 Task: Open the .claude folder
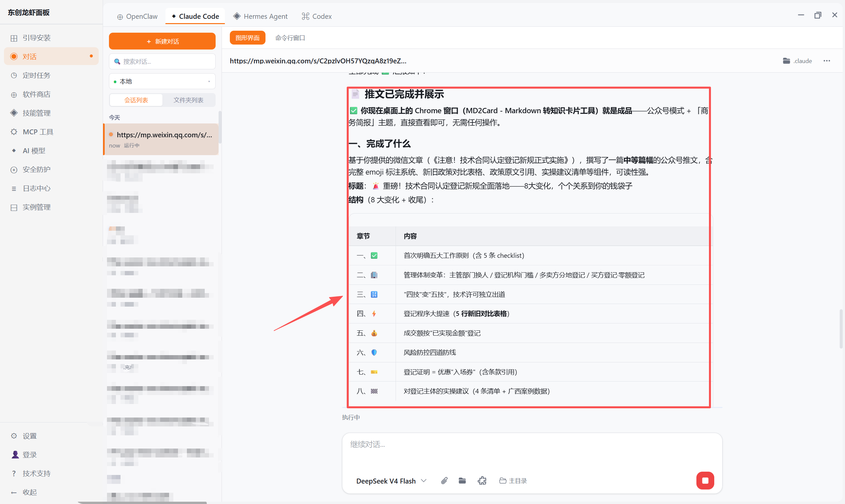797,61
